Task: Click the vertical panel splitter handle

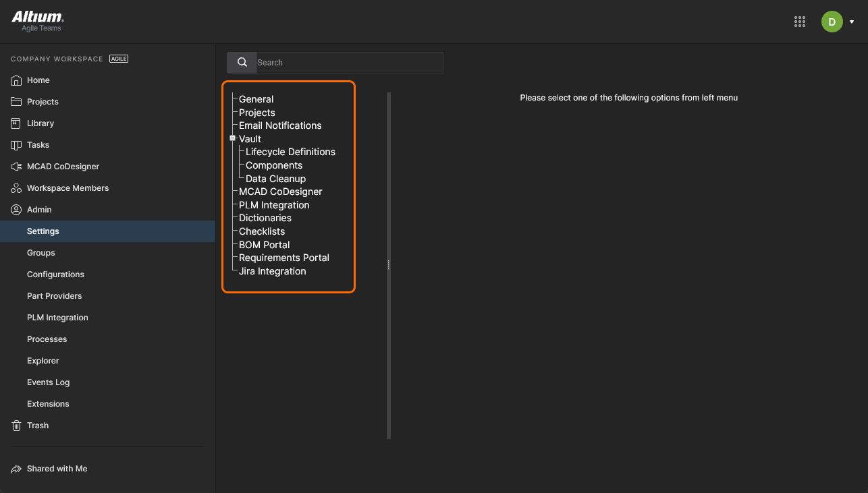Action: click(x=389, y=265)
